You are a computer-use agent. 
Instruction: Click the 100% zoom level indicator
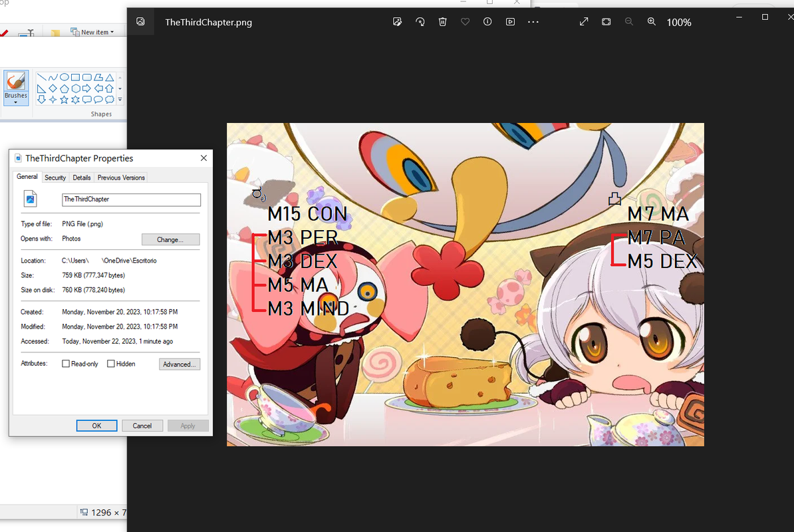click(679, 22)
